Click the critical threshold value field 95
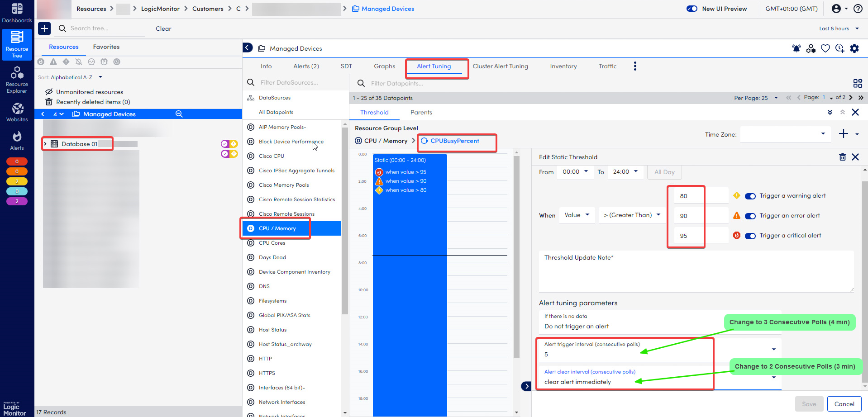868x417 pixels. click(701, 236)
